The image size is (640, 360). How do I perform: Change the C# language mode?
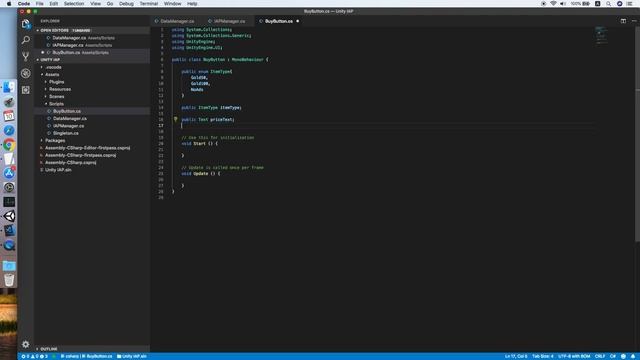coord(613,356)
